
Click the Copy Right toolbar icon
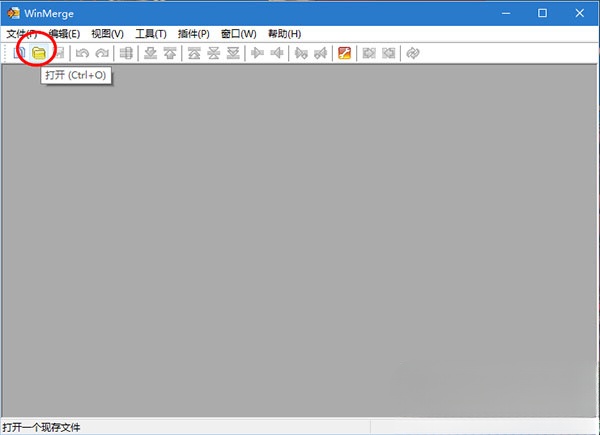(257, 53)
